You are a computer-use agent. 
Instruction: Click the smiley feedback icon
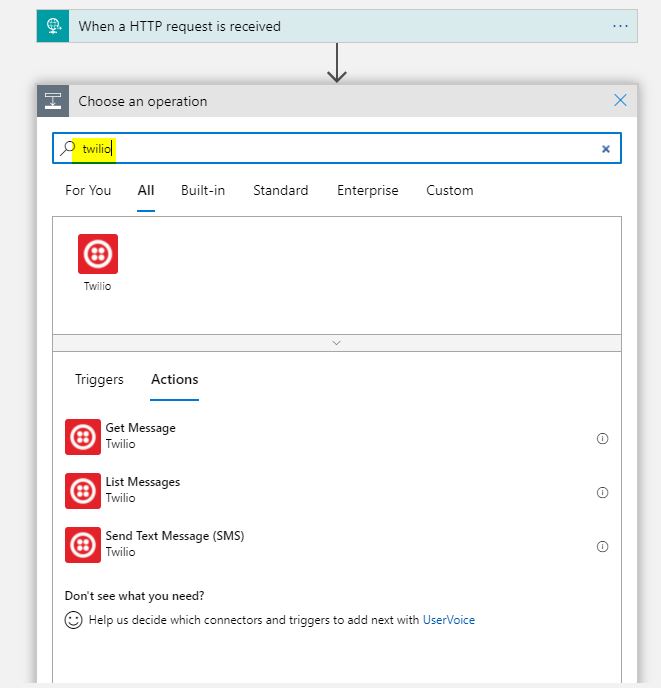coord(73,620)
